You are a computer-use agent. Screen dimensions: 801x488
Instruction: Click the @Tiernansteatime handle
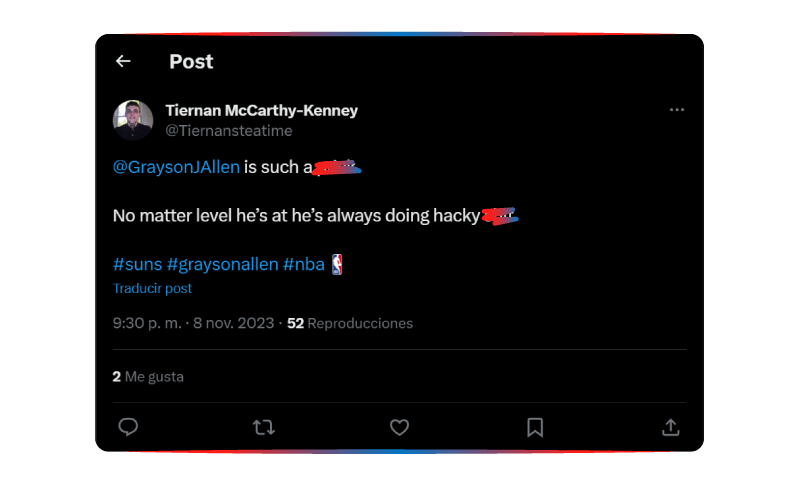pos(228,130)
